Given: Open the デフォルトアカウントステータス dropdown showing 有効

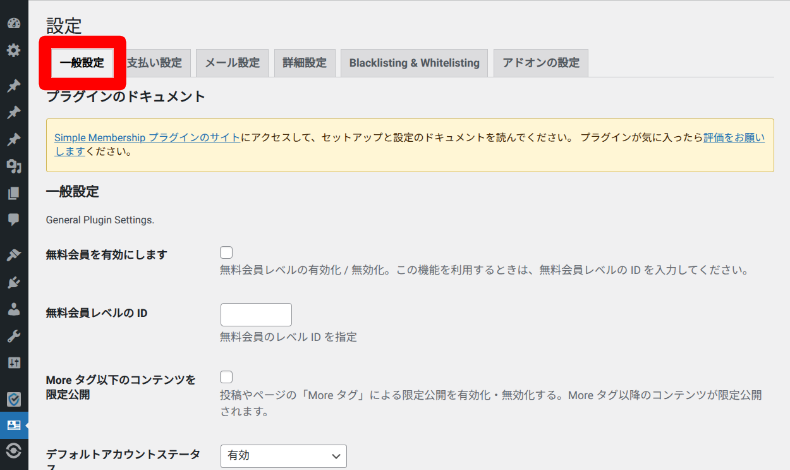Looking at the screenshot, I should [x=283, y=456].
